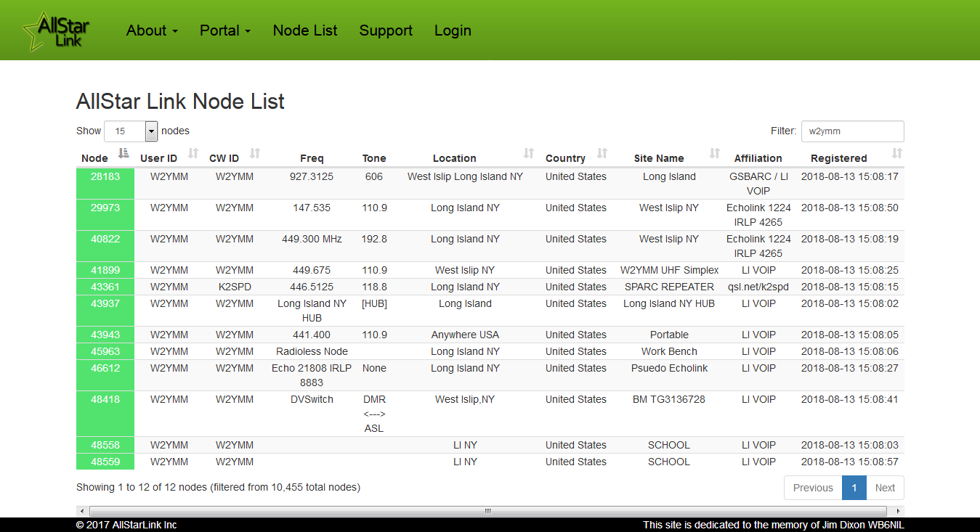Open node 45963

point(105,351)
